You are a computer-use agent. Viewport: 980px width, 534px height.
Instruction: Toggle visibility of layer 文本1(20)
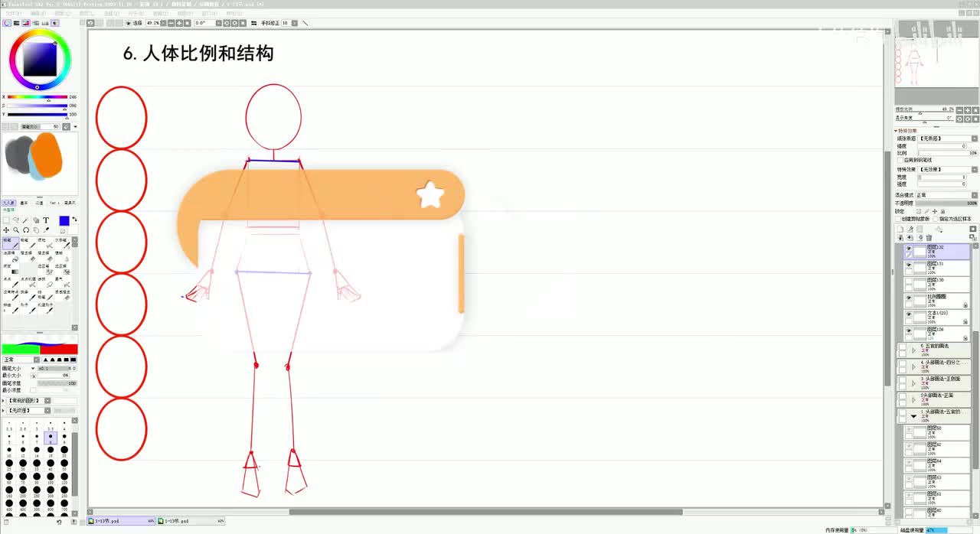pos(909,314)
